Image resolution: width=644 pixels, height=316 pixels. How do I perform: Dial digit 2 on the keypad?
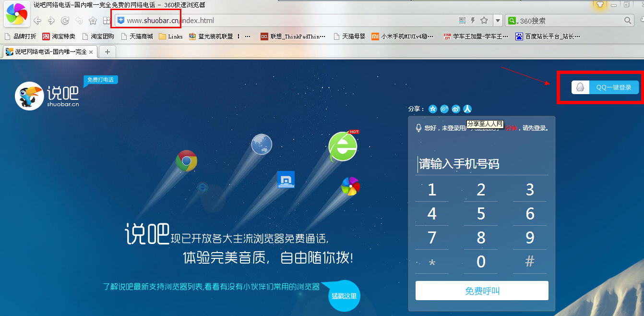click(x=481, y=190)
